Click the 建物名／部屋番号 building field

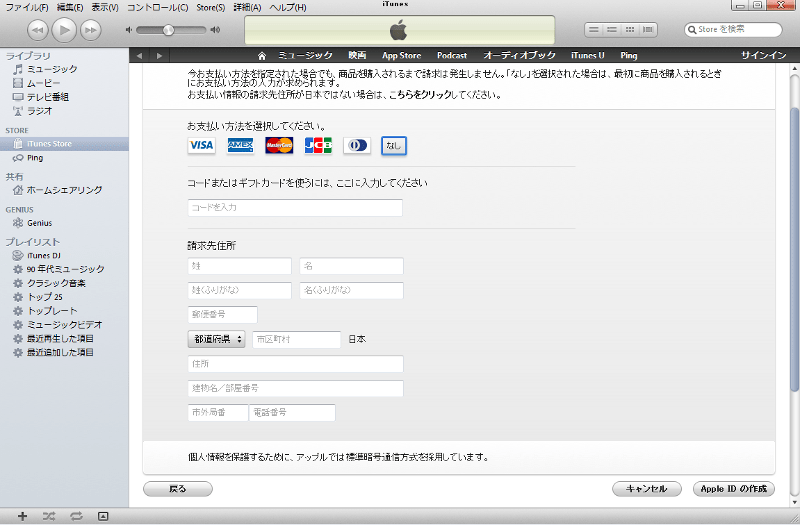tap(295, 388)
